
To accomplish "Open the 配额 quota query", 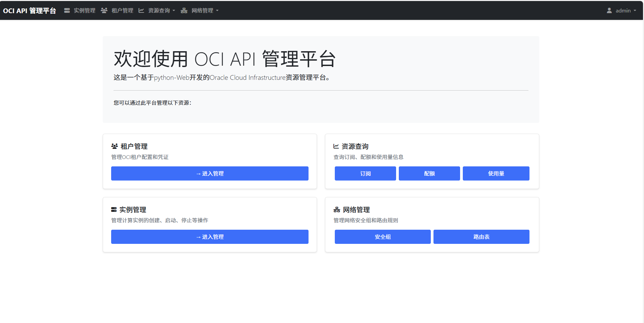I will click(429, 173).
